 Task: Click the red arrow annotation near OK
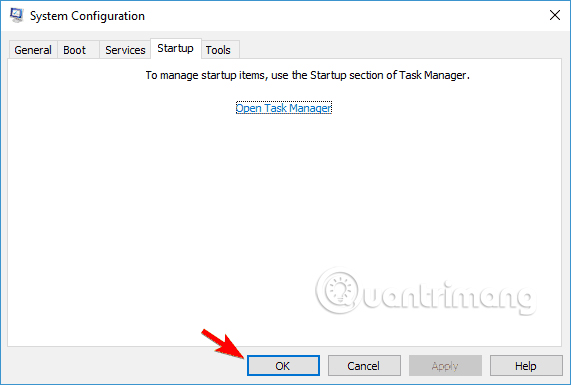222,343
